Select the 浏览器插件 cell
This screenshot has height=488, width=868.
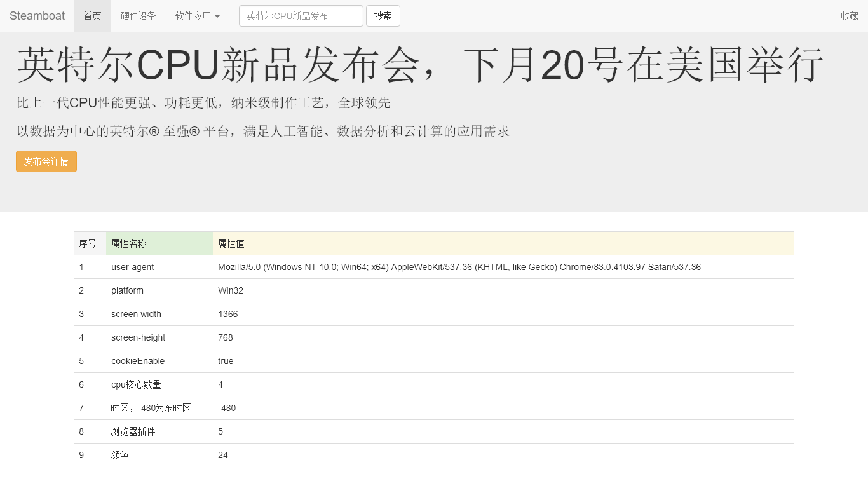point(159,431)
